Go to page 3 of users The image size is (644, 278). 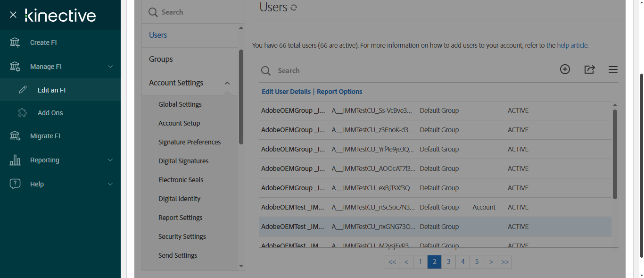coord(448,262)
